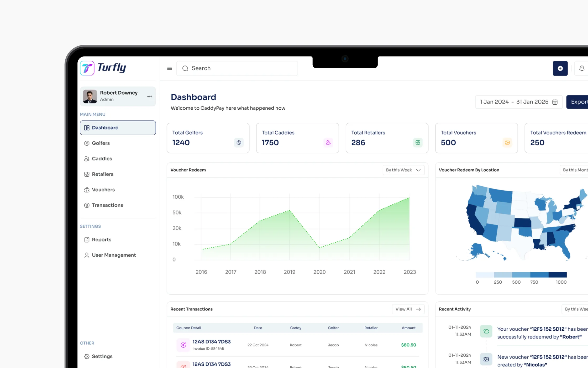
Task: Click the darkest 1000 legend swatch
Action: tap(558, 275)
